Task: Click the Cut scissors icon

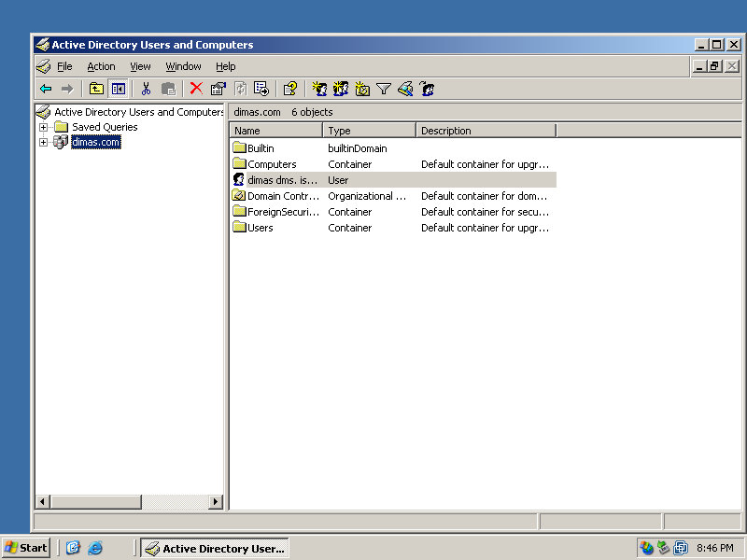Action: (x=146, y=89)
